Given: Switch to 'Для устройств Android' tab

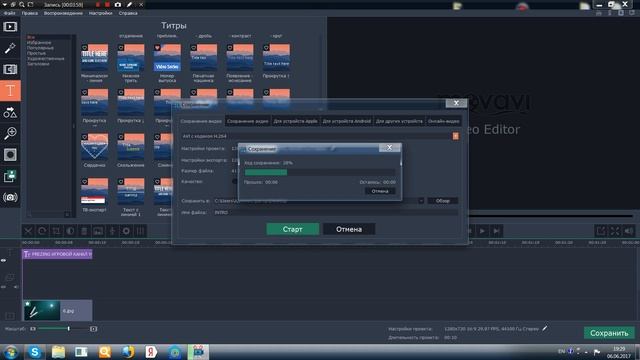Looking at the screenshot, I should click(347, 121).
